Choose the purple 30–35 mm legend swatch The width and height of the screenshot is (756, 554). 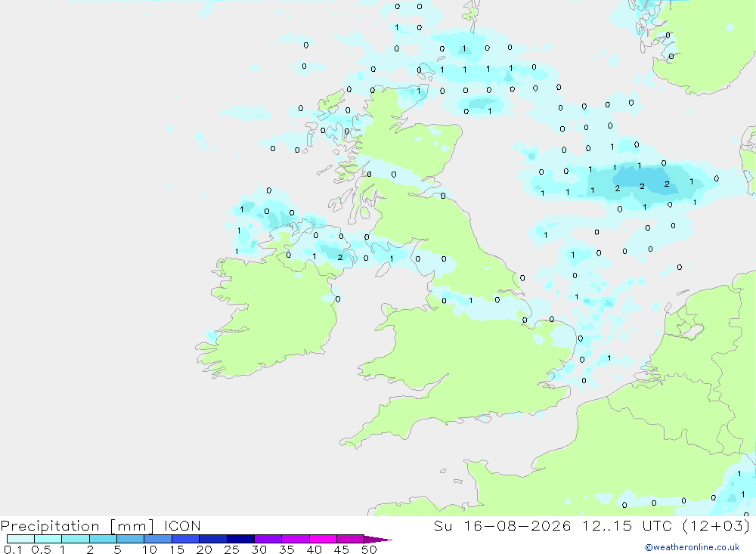tap(268, 539)
